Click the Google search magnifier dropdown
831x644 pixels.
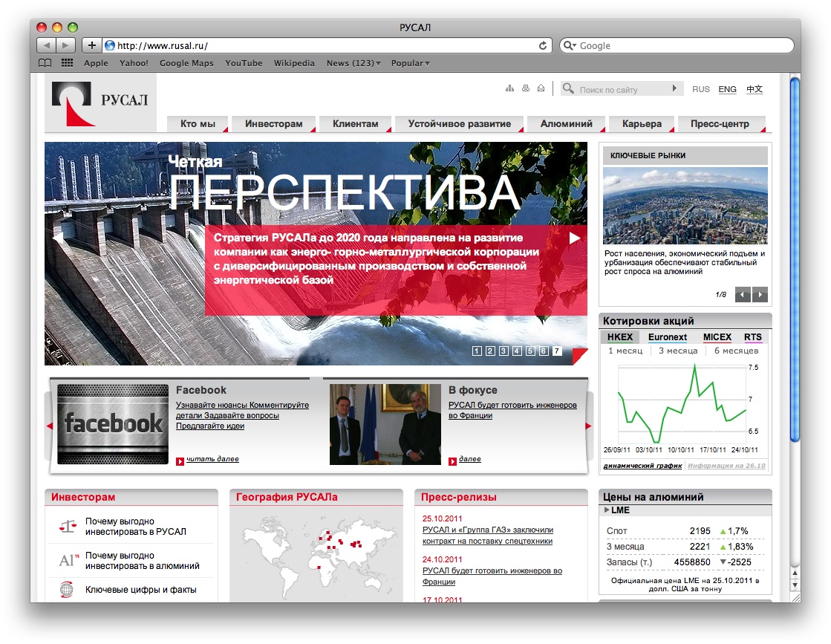[x=570, y=45]
